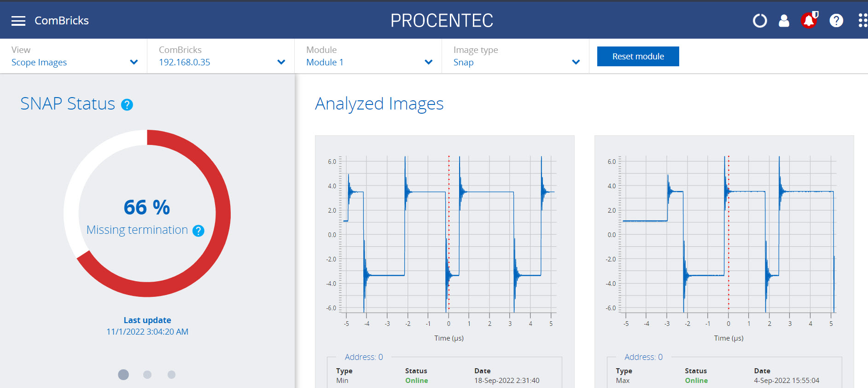Open the help question mark in header
Image resolution: width=868 pixels, height=388 pixels.
836,21
